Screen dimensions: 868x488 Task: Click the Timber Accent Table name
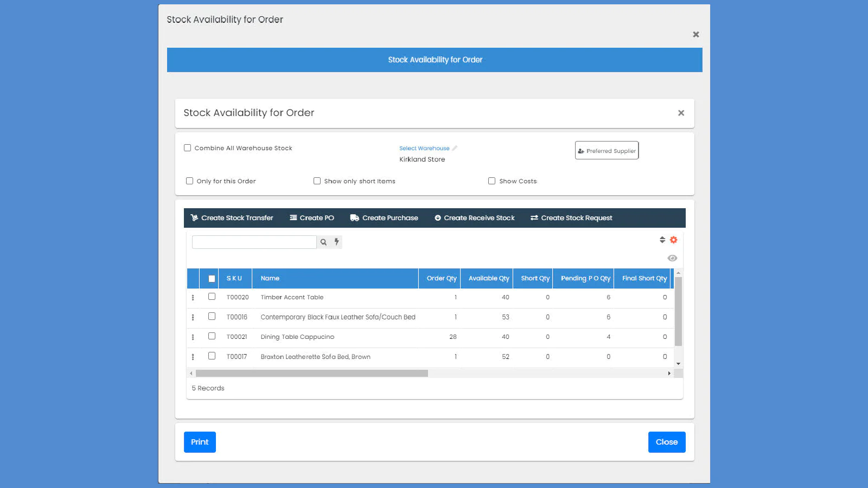[292, 297]
